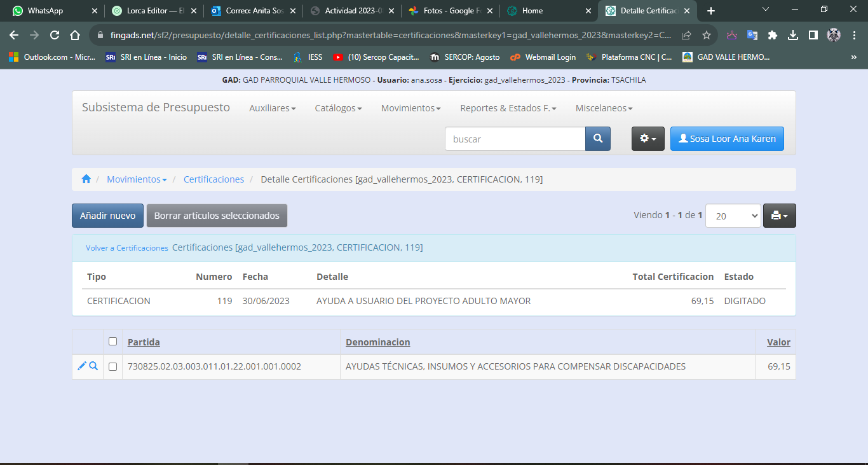Follow the Volver a Certificaciones link
Screen dimensions: 868x465
127,248
